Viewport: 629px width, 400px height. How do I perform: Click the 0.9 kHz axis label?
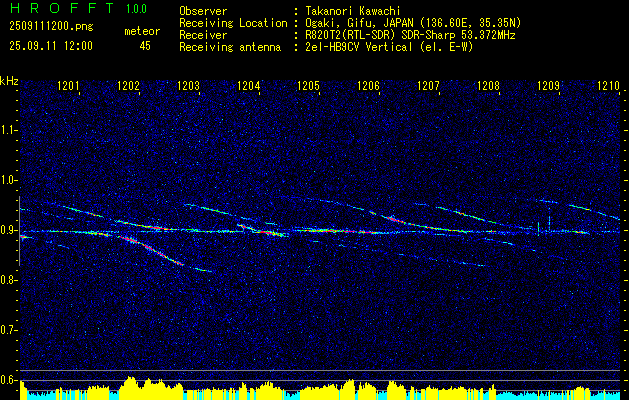(x=9, y=230)
